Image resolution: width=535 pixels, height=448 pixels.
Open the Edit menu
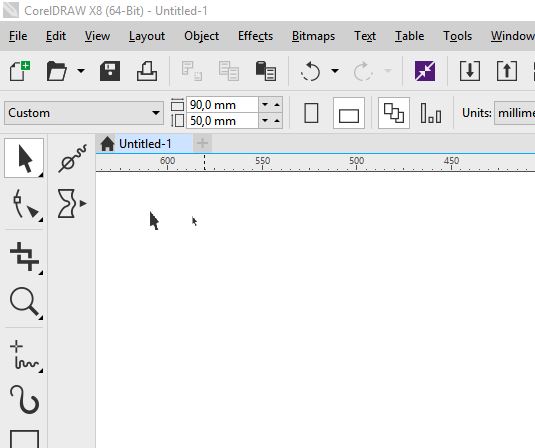[56, 36]
